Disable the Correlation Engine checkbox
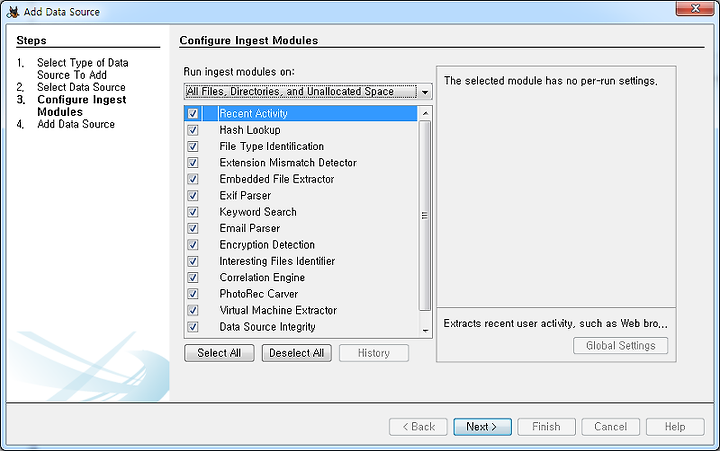 pos(193,277)
